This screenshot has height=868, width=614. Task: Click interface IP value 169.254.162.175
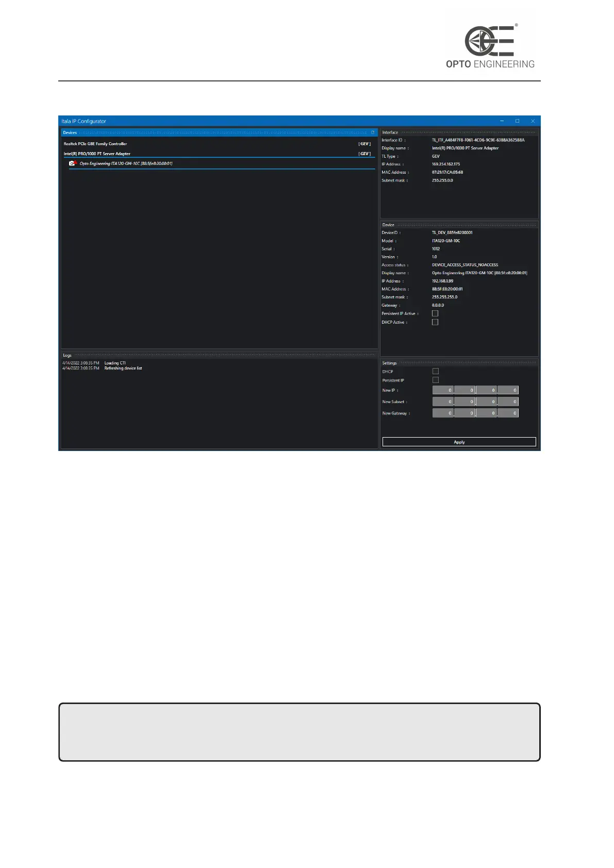(446, 164)
